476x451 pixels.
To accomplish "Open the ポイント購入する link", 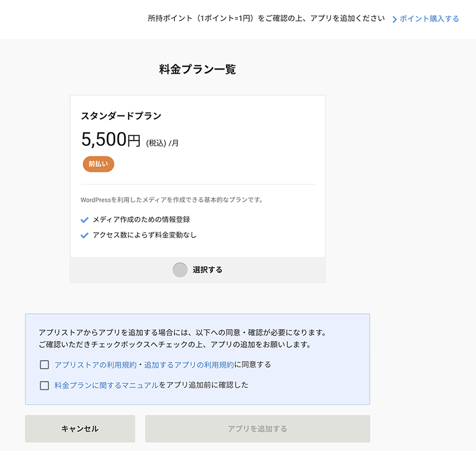I will pos(429,19).
